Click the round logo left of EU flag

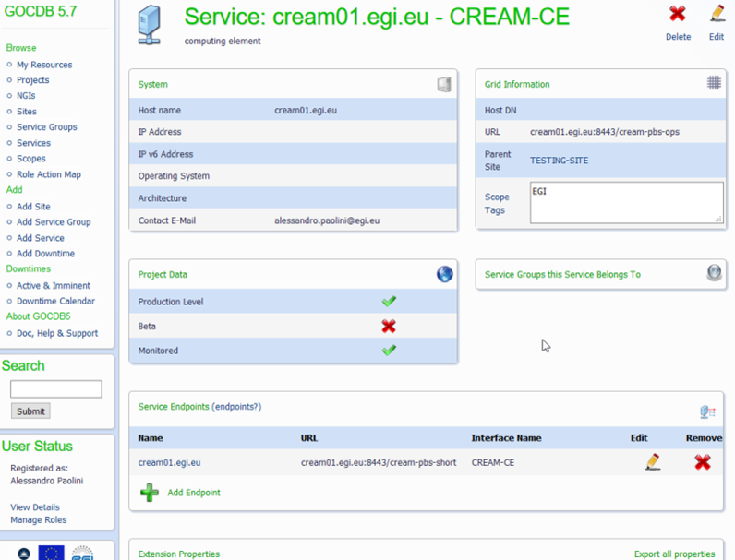[x=23, y=554]
